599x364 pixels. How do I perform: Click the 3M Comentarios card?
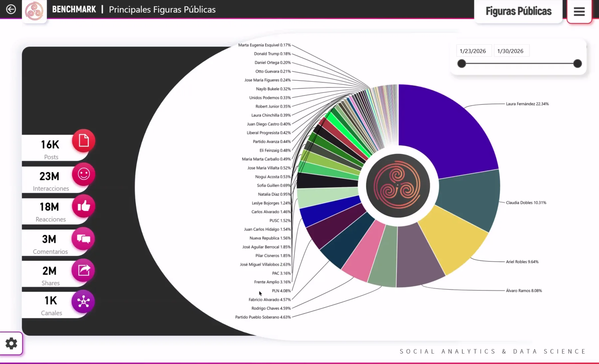click(x=50, y=243)
